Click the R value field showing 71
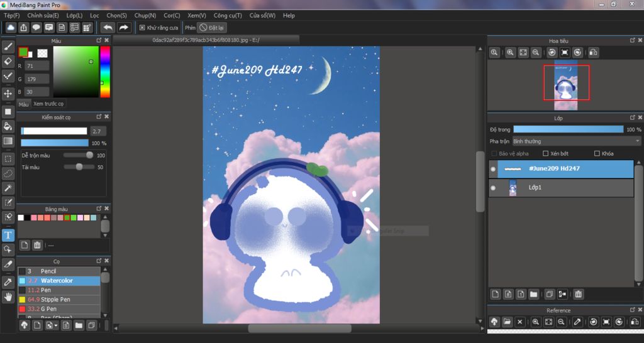The height and width of the screenshot is (343, 644). [x=36, y=66]
